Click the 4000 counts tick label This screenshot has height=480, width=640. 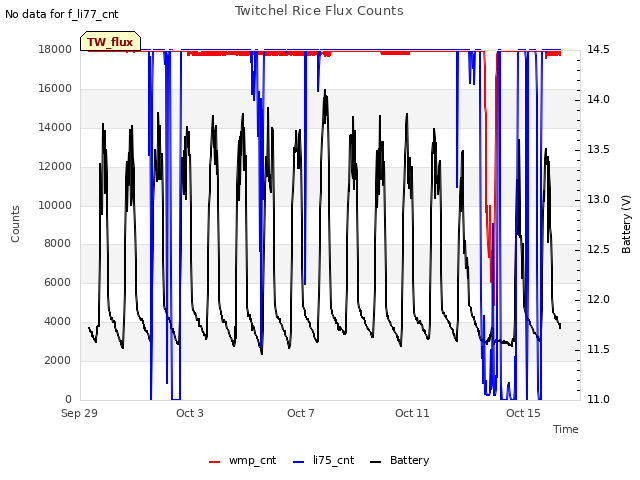point(58,321)
